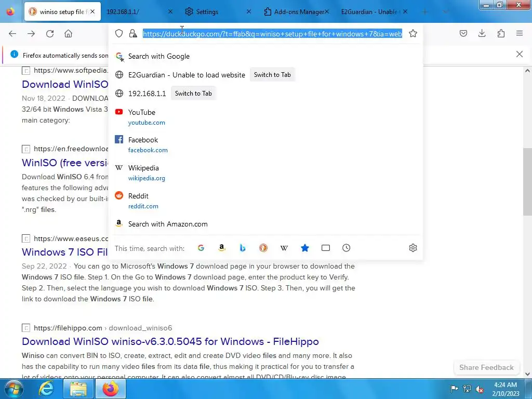View site security lock info

tap(133, 33)
